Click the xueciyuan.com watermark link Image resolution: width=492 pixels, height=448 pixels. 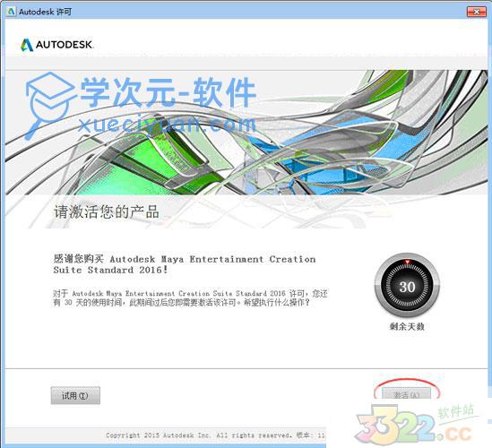(168, 125)
